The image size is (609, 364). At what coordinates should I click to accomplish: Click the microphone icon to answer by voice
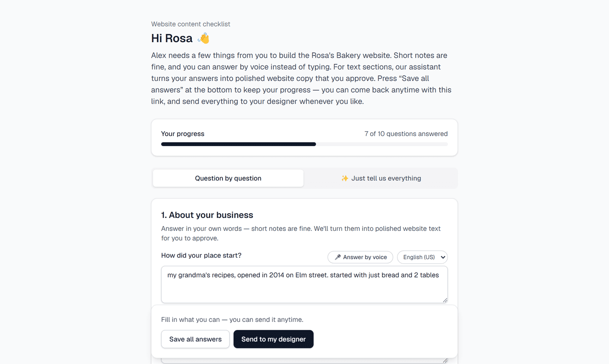(x=338, y=257)
